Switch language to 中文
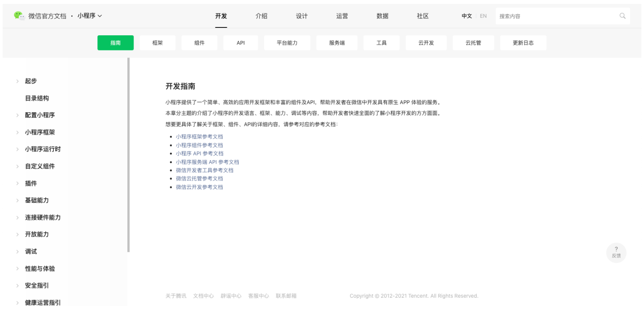 click(467, 16)
